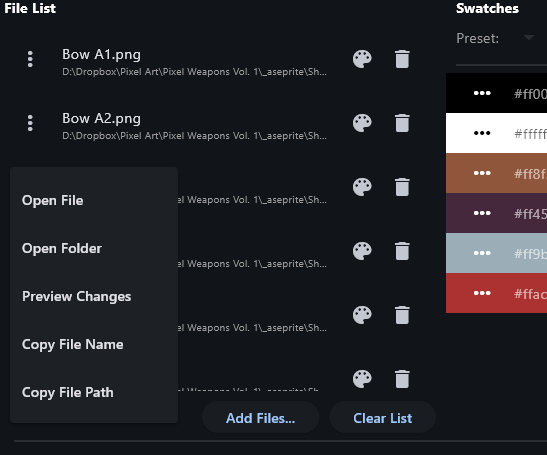This screenshot has height=455, width=547.
Task: Open three-dot menu for Bow A2.png
Action: (x=30, y=123)
